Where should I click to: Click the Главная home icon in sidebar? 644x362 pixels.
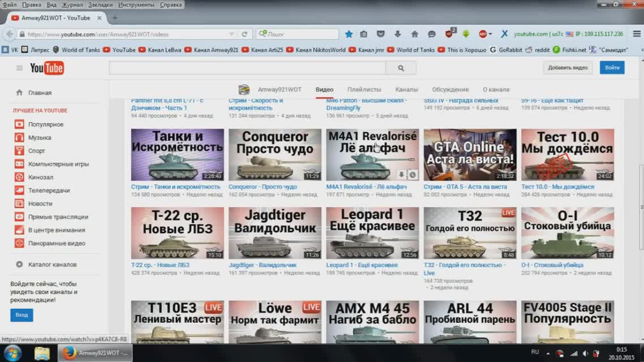coord(19,93)
